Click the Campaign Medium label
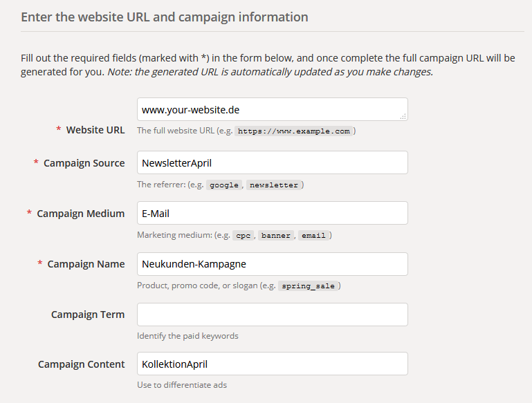 81,214
